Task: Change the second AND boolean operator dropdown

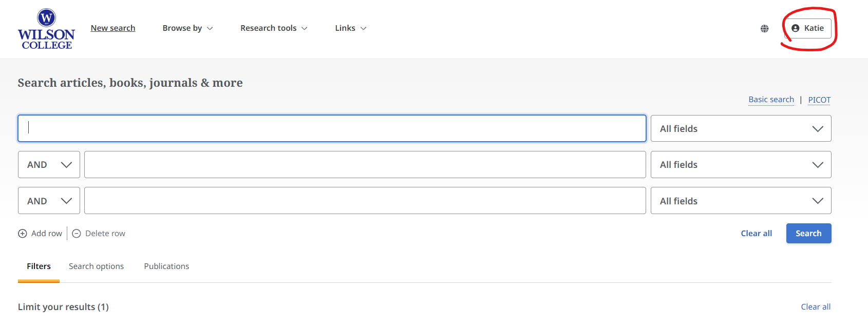Action: click(x=49, y=201)
